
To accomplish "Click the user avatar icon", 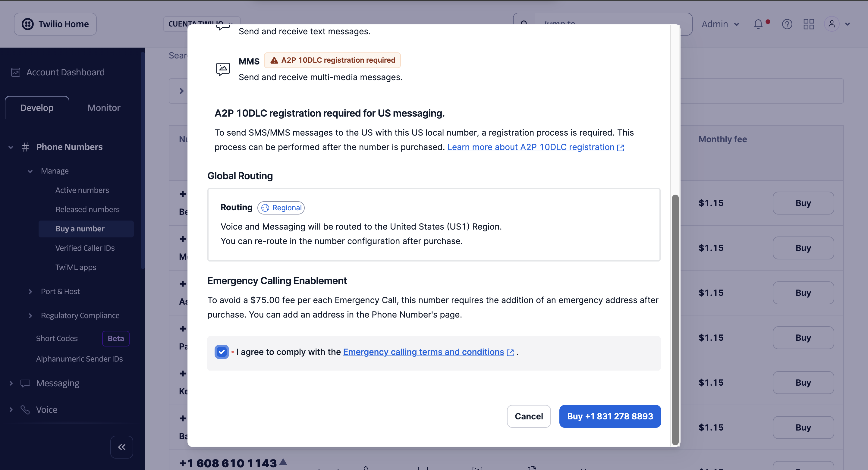I will pyautogui.click(x=831, y=24).
